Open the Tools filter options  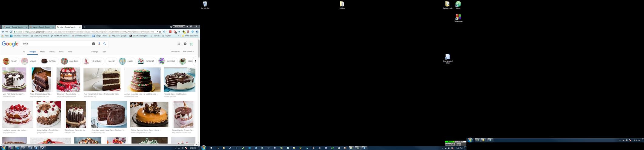[x=104, y=52]
